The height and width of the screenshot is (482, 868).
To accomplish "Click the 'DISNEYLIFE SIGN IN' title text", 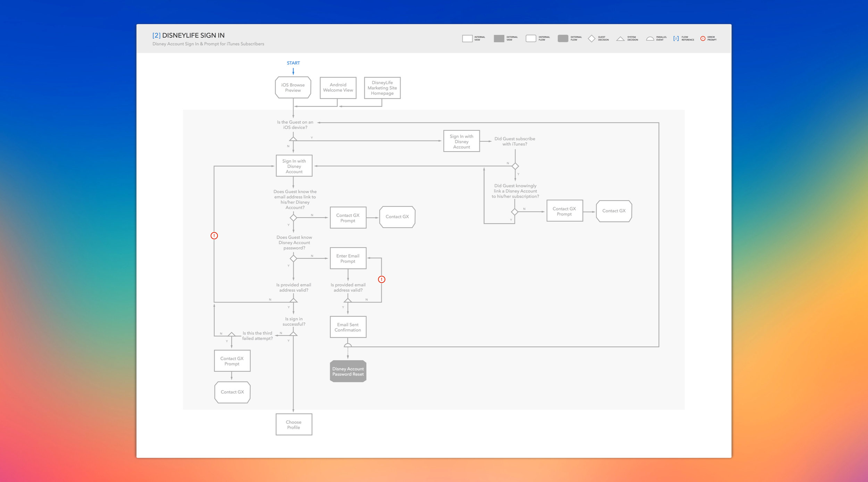I will [x=193, y=35].
